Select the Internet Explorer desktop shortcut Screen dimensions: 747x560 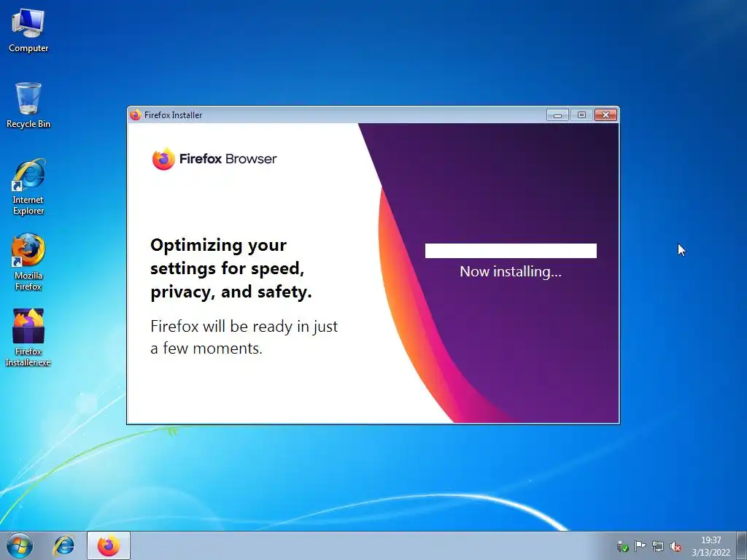coord(28,187)
